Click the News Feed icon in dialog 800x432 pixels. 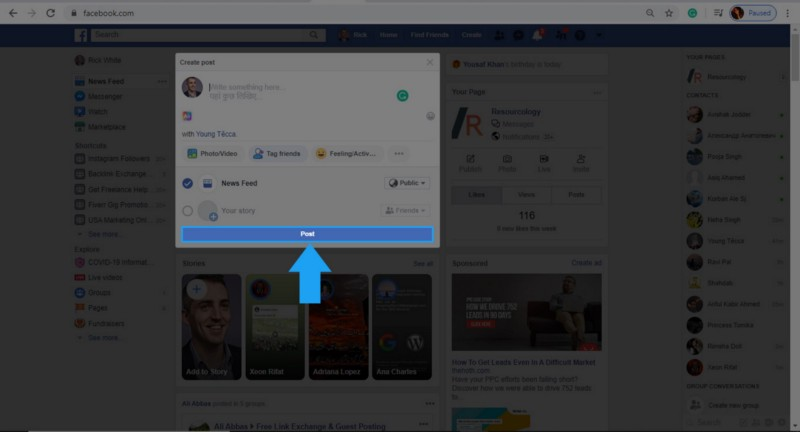(208, 183)
